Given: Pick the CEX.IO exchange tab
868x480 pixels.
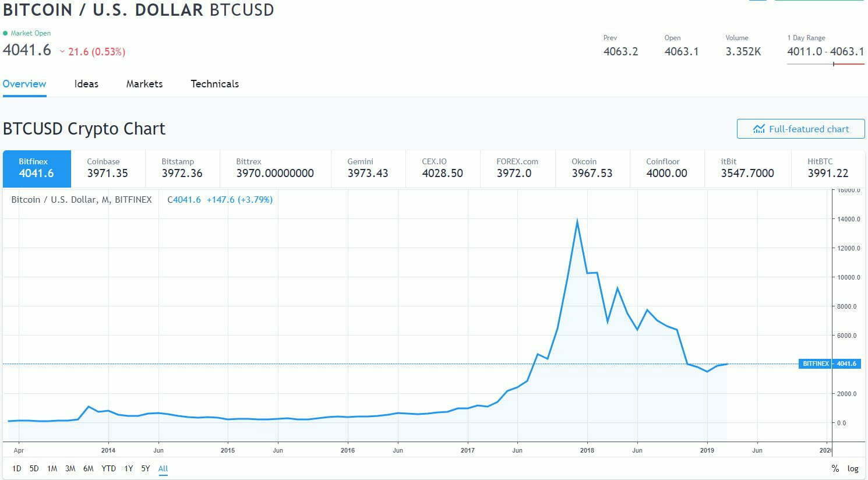Looking at the screenshot, I should (x=442, y=168).
